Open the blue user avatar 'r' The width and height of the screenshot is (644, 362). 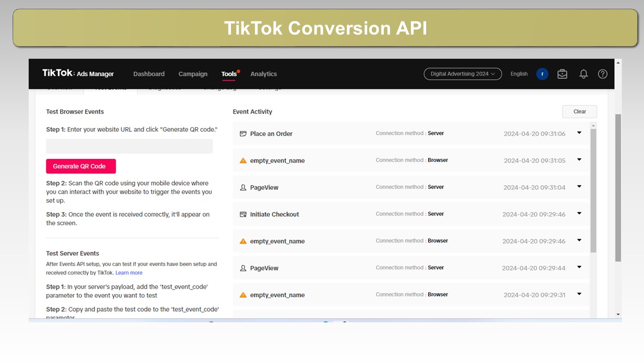click(x=542, y=74)
